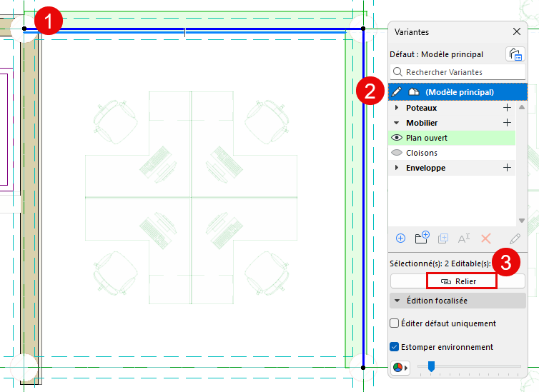Expand the Poteaux variant group

pyautogui.click(x=397, y=107)
